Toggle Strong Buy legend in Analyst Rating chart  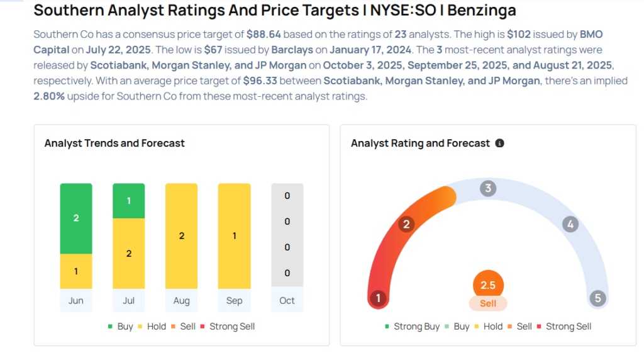[x=413, y=327]
